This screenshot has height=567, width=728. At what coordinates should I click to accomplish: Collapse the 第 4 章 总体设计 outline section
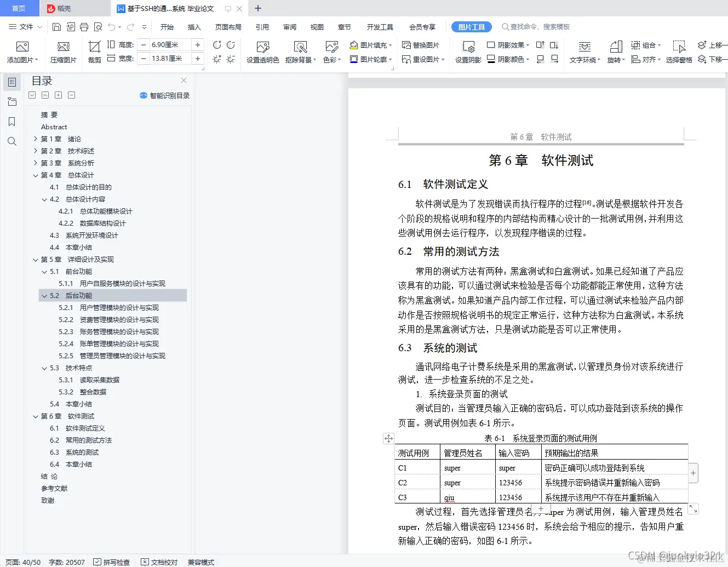(x=35, y=175)
